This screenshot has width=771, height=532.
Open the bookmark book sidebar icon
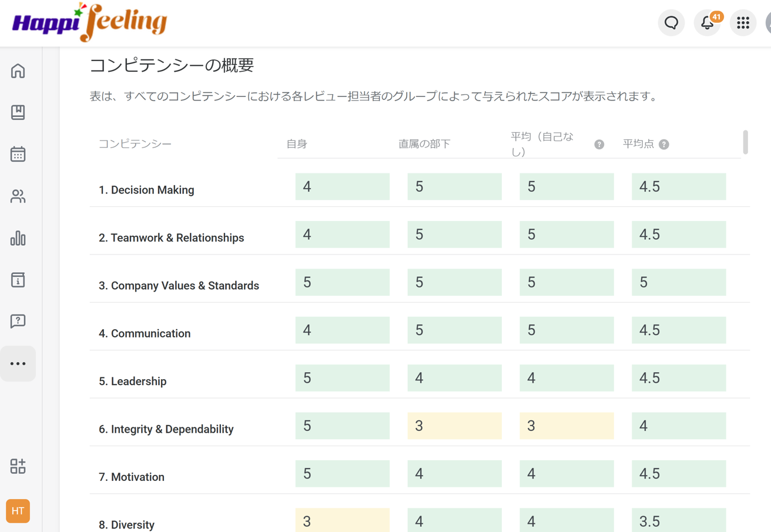(x=18, y=112)
